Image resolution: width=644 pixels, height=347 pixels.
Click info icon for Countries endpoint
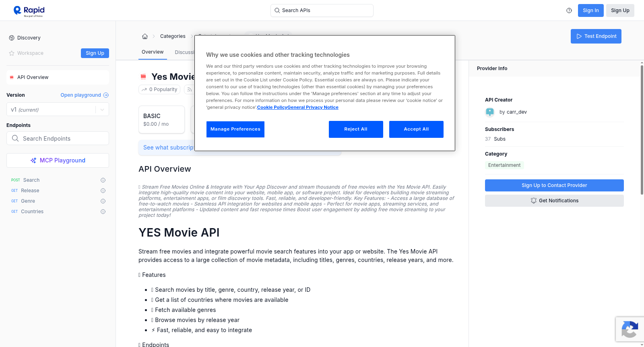pos(103,212)
